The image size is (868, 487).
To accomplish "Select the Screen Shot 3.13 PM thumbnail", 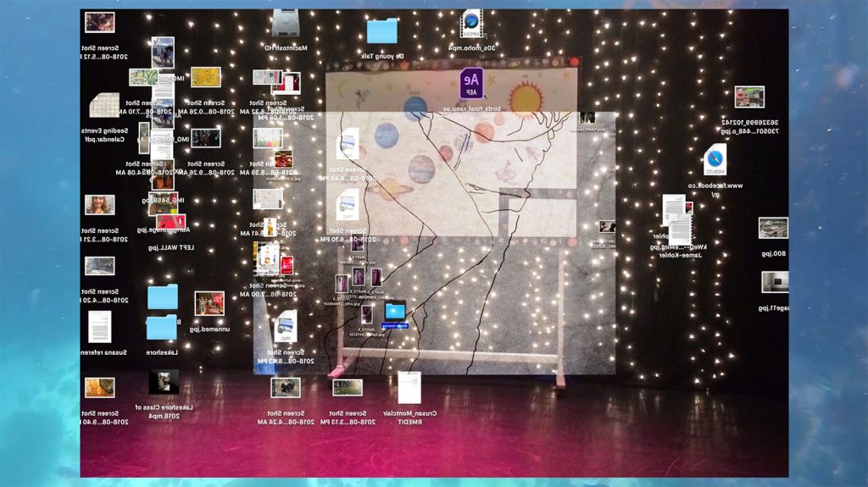I will coord(347,387).
